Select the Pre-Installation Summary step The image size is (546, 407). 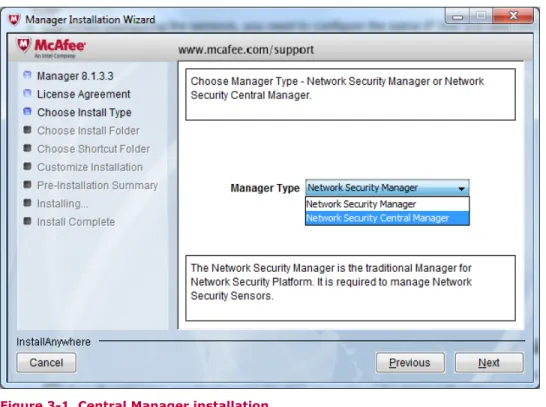[x=98, y=185]
